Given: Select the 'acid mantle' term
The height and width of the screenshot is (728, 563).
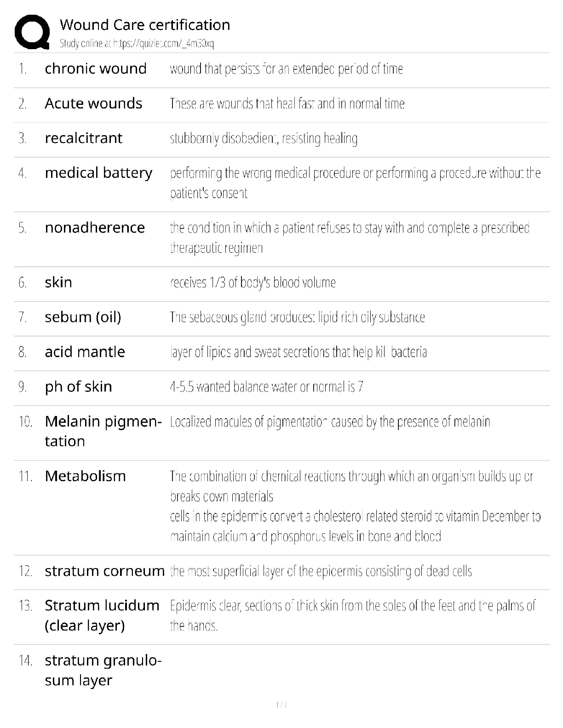Looking at the screenshot, I should coord(85,352).
